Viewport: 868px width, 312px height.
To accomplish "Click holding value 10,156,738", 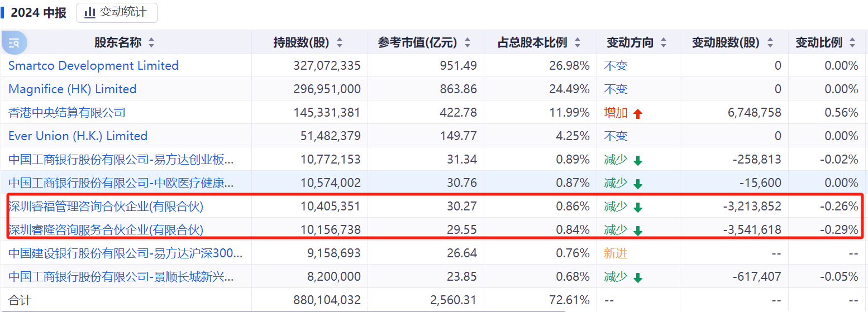I will tap(331, 229).
